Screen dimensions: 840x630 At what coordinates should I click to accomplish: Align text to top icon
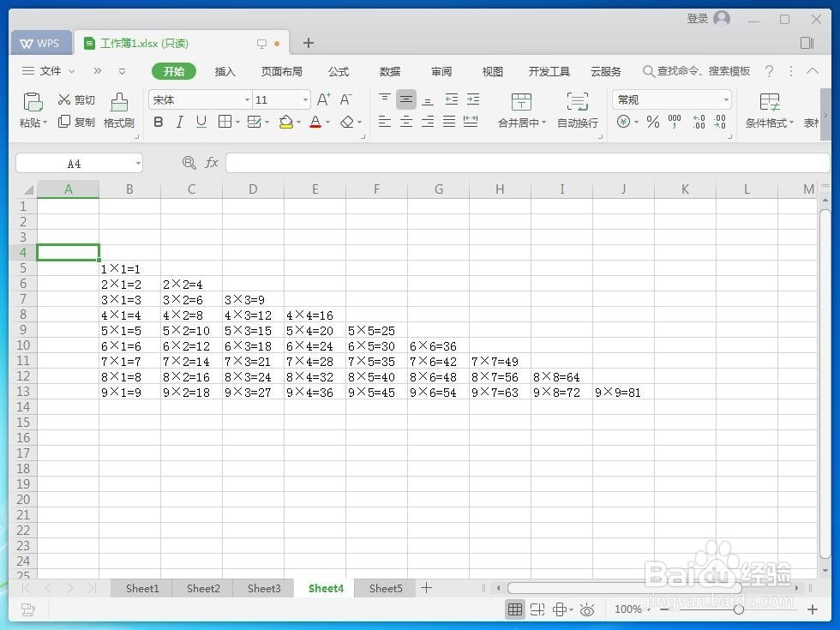coord(384,99)
